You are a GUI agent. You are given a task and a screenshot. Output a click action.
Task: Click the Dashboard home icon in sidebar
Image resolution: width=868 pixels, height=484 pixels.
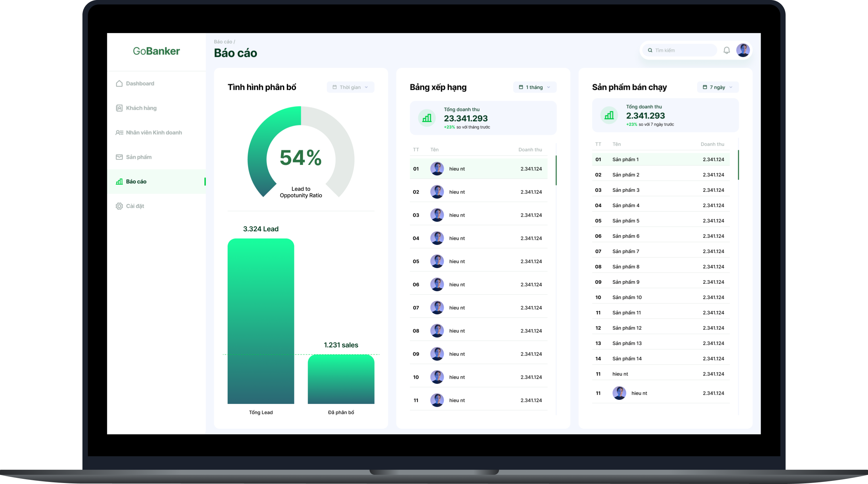(x=119, y=83)
